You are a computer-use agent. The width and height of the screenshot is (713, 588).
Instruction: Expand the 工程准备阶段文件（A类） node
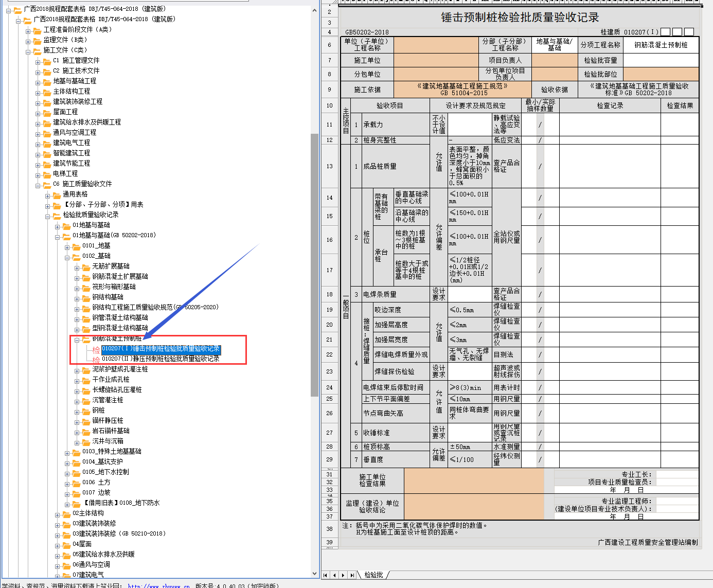[x=28, y=31]
